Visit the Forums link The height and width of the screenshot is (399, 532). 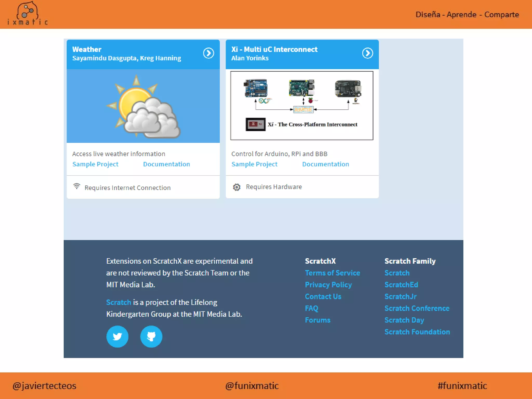(317, 320)
